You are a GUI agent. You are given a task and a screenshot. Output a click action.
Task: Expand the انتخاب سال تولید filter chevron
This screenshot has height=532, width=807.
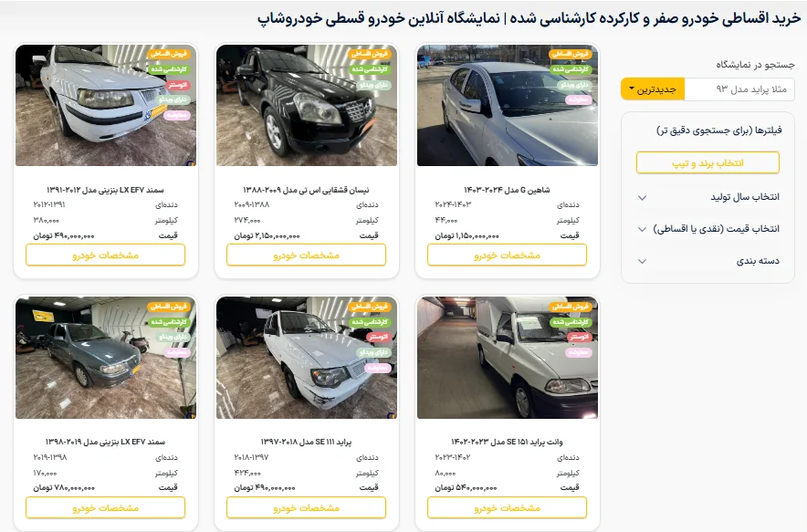click(642, 198)
